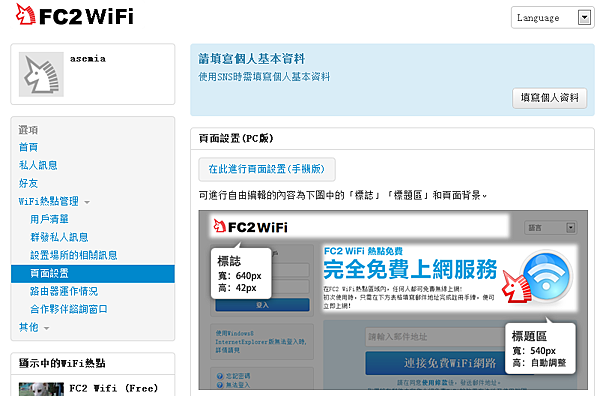
Task: Open 私人訊息 in the sidebar
Action: [38, 165]
